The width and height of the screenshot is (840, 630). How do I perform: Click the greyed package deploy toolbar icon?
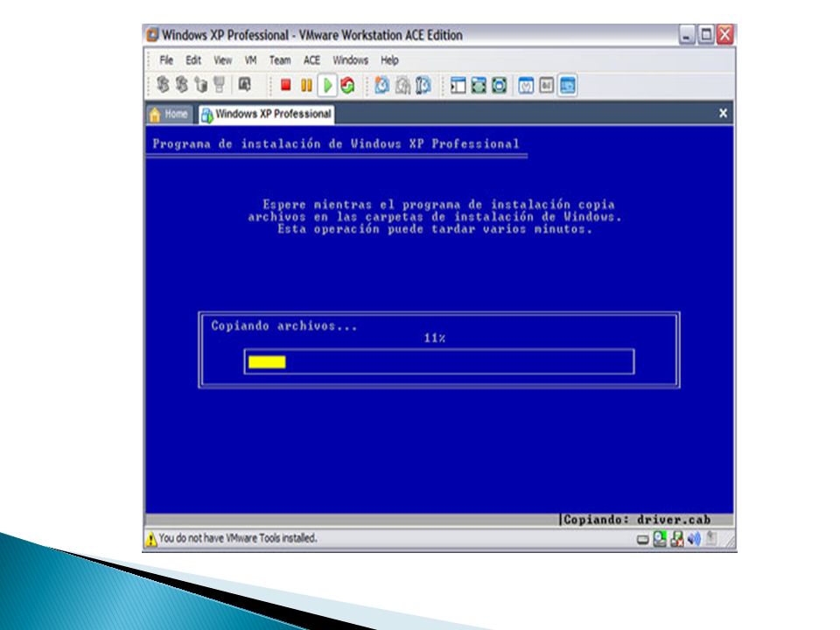[x=201, y=85]
